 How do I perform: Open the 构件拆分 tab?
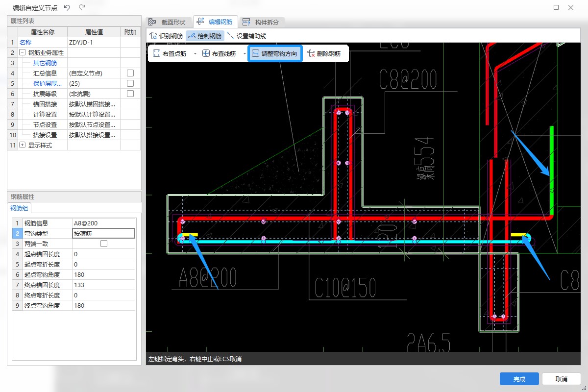(262, 22)
